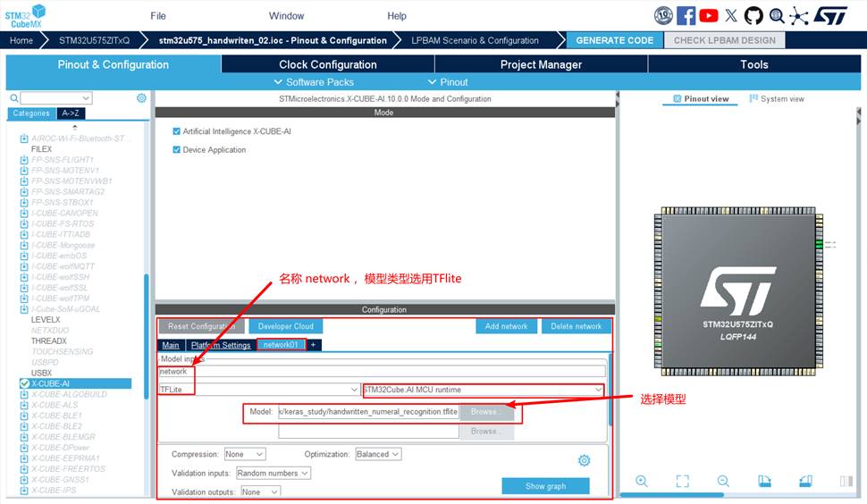Toggle the split view columns icon
This screenshot has height=504, width=867.
click(x=846, y=481)
